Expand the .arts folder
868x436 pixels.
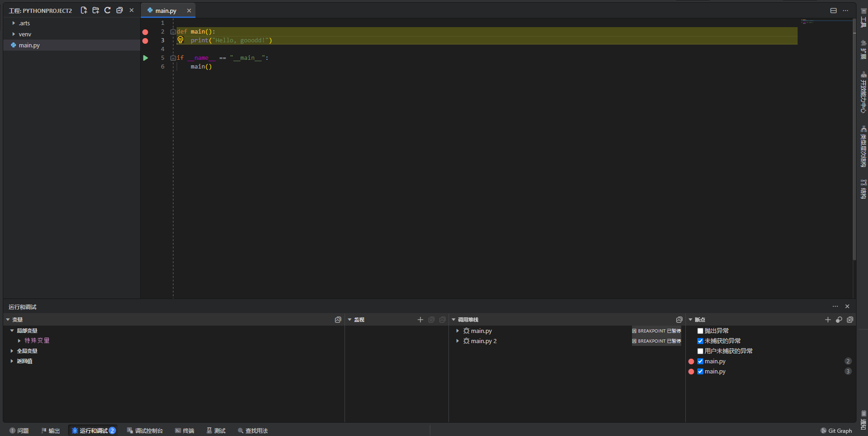(14, 23)
